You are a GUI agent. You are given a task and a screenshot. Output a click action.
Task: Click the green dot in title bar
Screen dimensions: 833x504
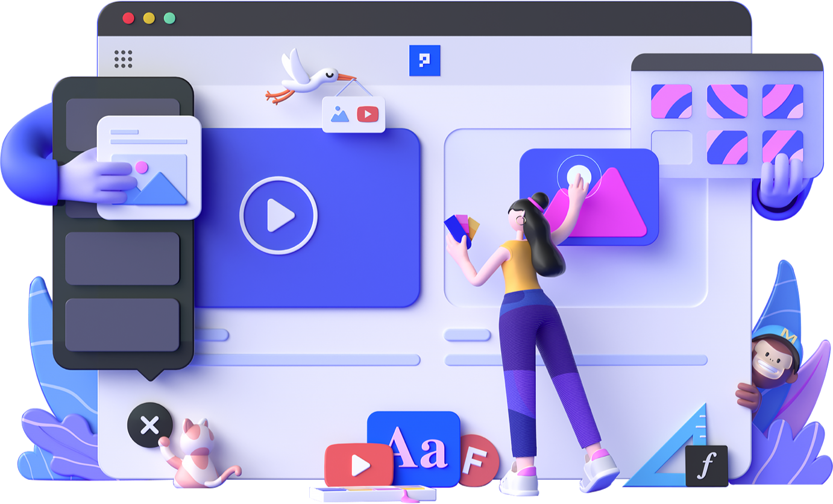pyautogui.click(x=169, y=18)
